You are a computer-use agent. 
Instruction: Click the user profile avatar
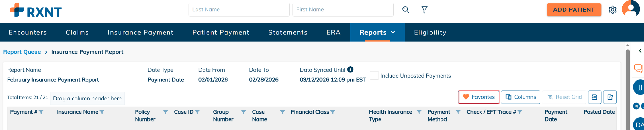(630, 9)
